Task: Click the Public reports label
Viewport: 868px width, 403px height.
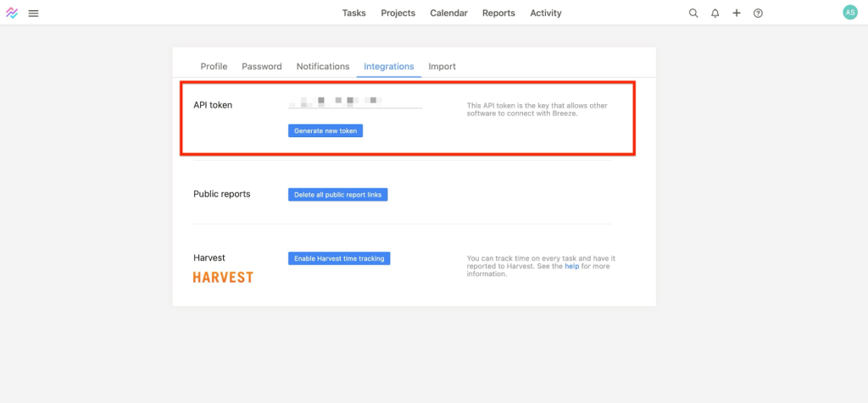Action: point(222,194)
